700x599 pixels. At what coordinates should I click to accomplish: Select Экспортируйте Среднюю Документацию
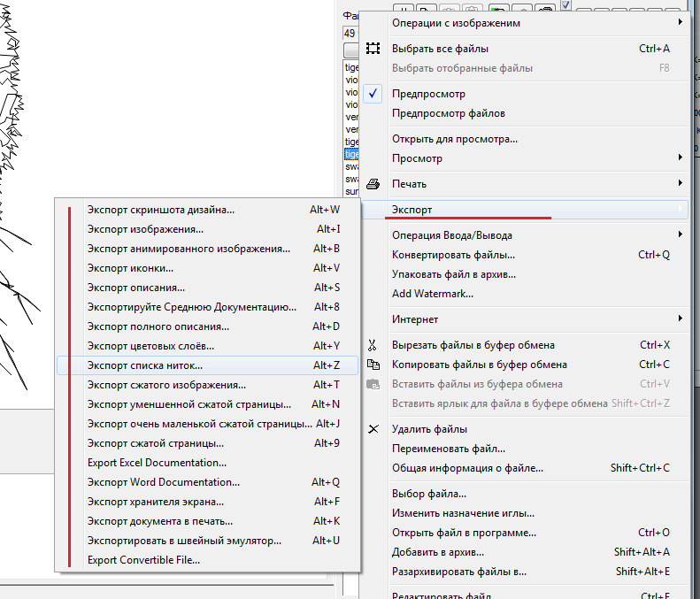pos(208,307)
